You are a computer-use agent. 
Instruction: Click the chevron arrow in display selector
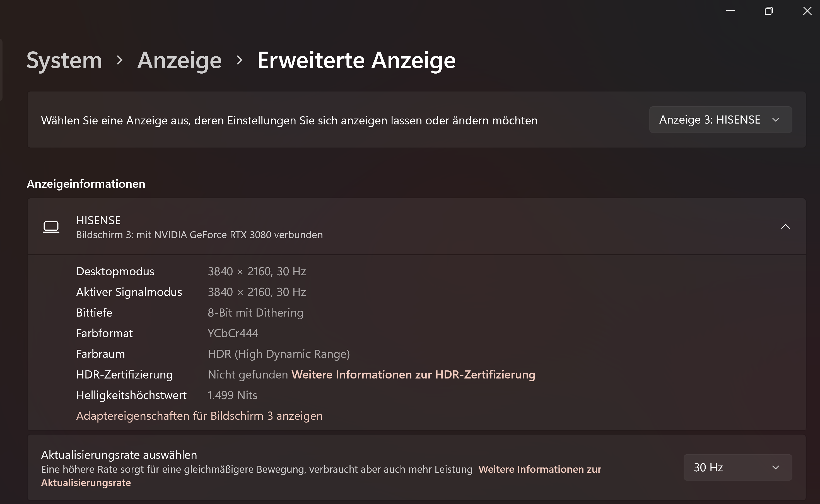(x=776, y=120)
